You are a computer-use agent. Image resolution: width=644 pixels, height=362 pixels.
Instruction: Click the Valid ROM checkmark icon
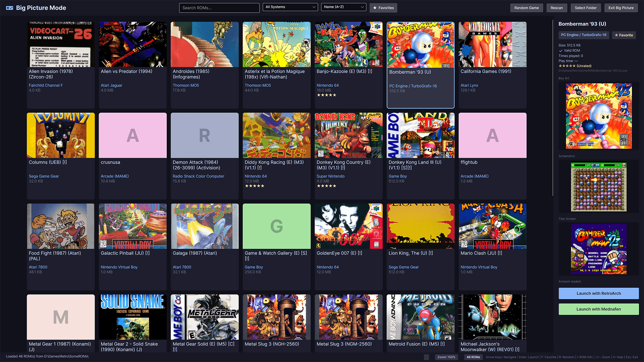(x=561, y=51)
